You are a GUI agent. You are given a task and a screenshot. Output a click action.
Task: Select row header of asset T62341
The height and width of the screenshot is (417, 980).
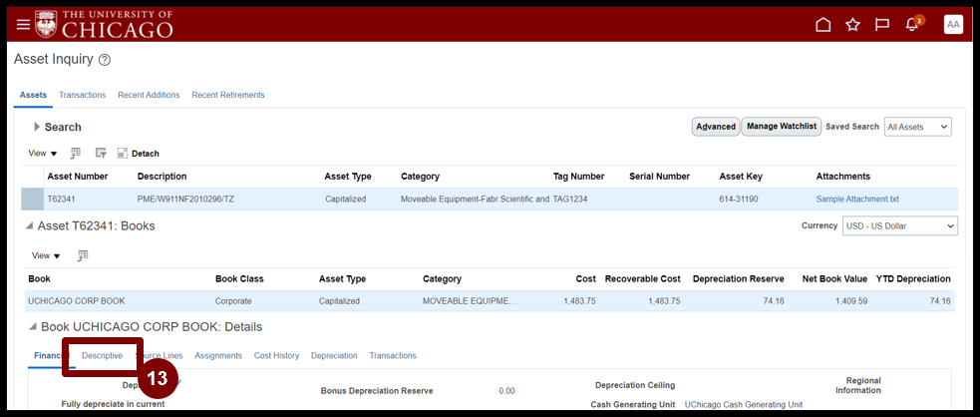[32, 199]
